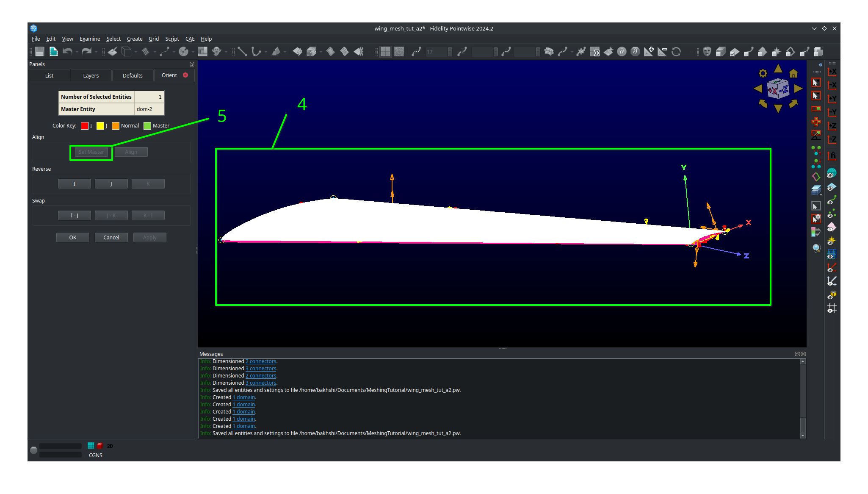Toggle the spacing constraints visibility eye icon
The height and width of the screenshot is (494, 868).
point(832,241)
